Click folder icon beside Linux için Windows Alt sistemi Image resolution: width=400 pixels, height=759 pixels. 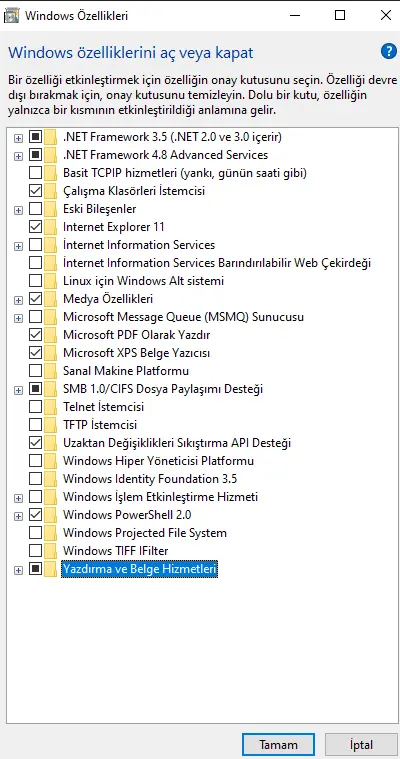pyautogui.click(x=50, y=281)
